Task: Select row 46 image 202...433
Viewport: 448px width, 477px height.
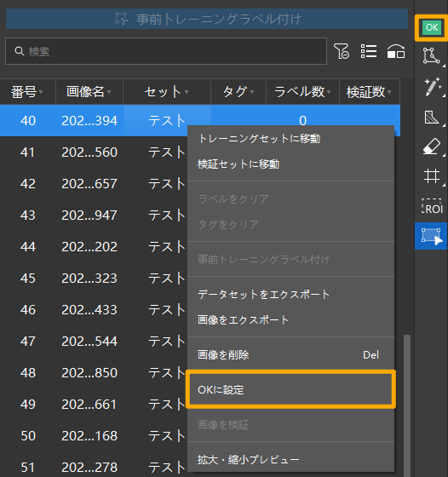Action: [89, 310]
